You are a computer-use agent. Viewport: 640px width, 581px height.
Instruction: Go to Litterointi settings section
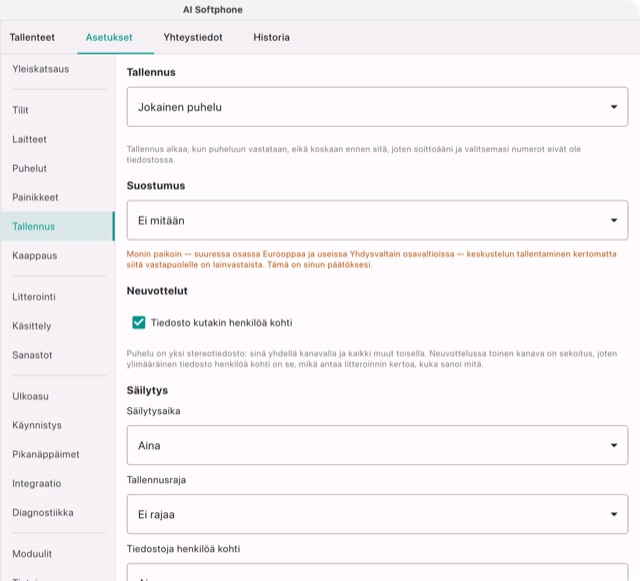click(57, 297)
